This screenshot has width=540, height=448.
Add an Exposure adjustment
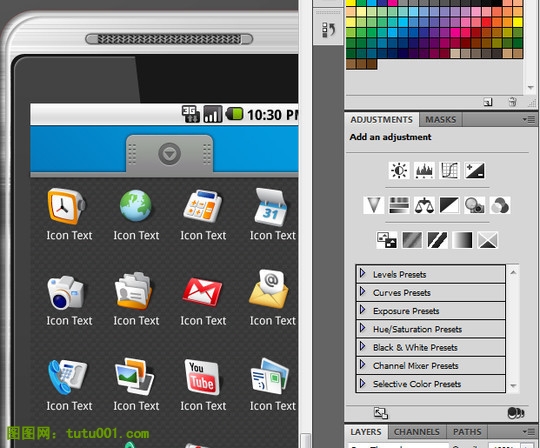tap(475, 170)
